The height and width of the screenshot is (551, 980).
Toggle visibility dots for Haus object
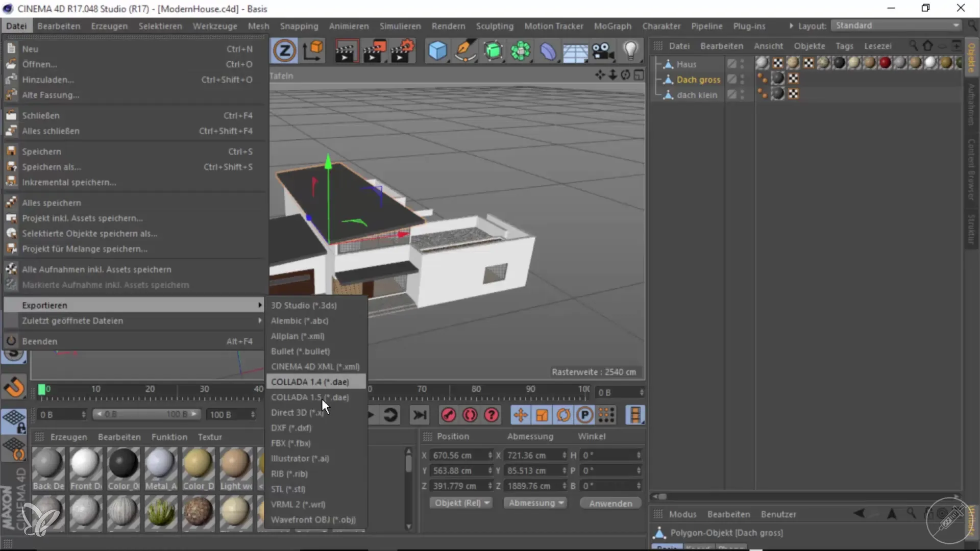pyautogui.click(x=743, y=64)
